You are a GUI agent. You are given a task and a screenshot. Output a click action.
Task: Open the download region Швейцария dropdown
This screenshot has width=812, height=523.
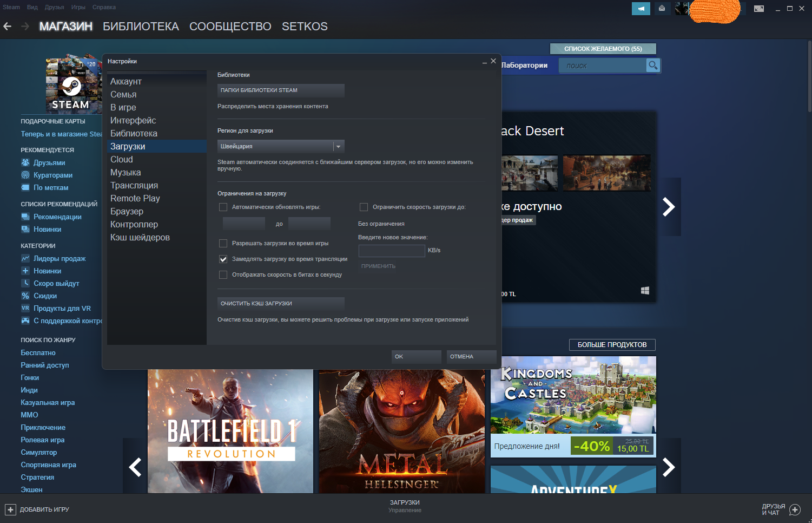click(281, 146)
